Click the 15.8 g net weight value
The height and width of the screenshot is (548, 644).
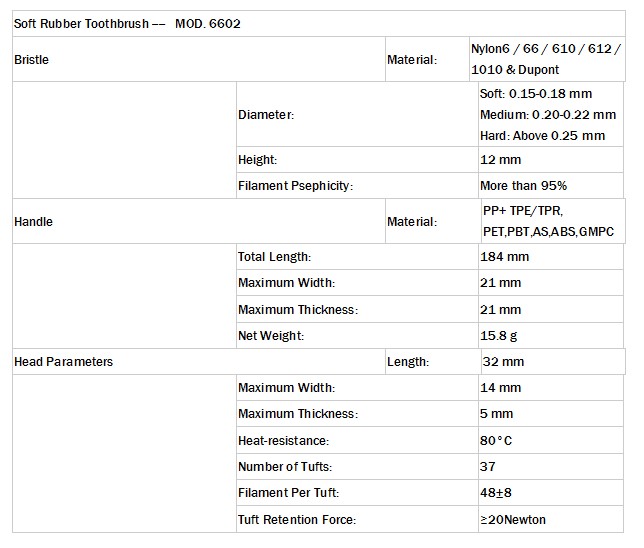coord(502,336)
